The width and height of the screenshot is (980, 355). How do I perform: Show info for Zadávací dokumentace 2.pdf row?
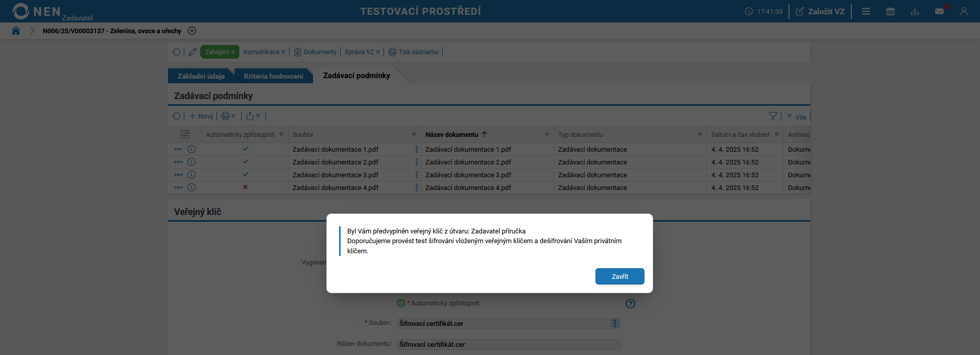tap(192, 162)
